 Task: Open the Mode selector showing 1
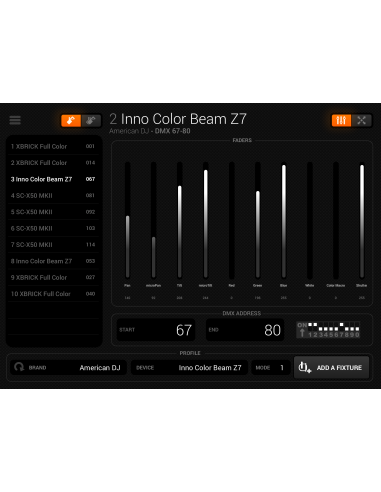[271, 367]
